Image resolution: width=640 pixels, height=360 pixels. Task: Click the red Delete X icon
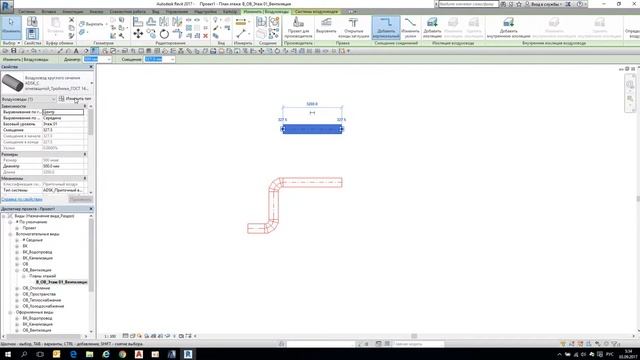click(205, 36)
